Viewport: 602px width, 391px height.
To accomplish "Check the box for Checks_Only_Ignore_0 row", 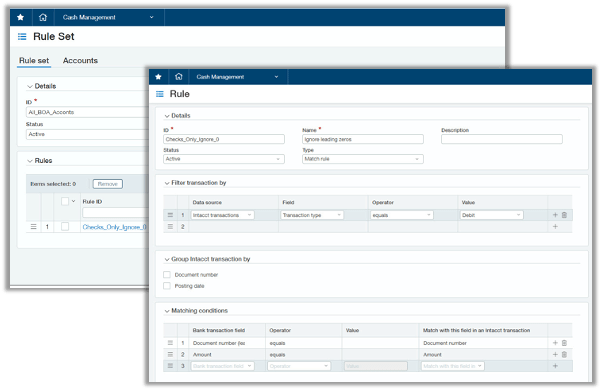I will pos(65,227).
